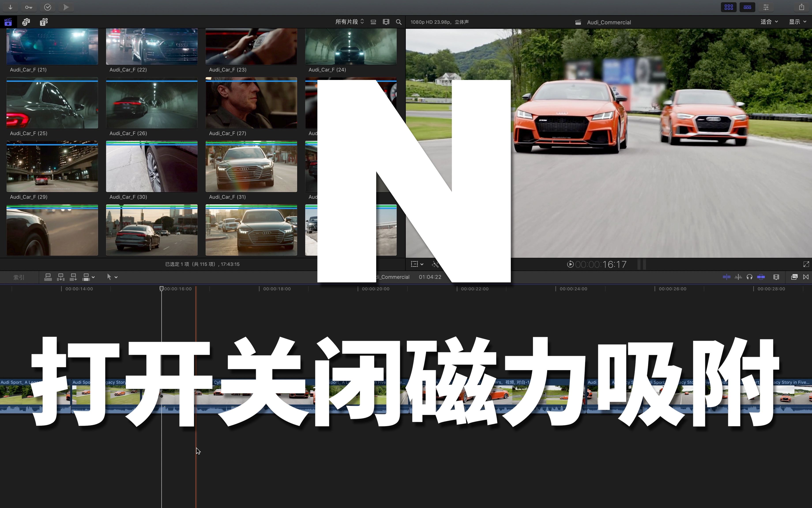Open the 索引 timeline index

tap(19, 277)
